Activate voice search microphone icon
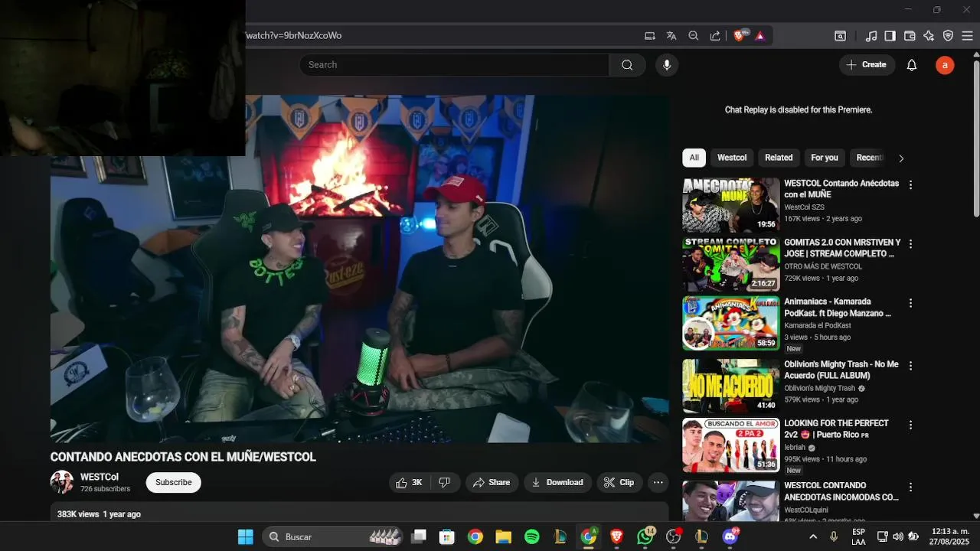Image resolution: width=980 pixels, height=551 pixels. [x=667, y=65]
